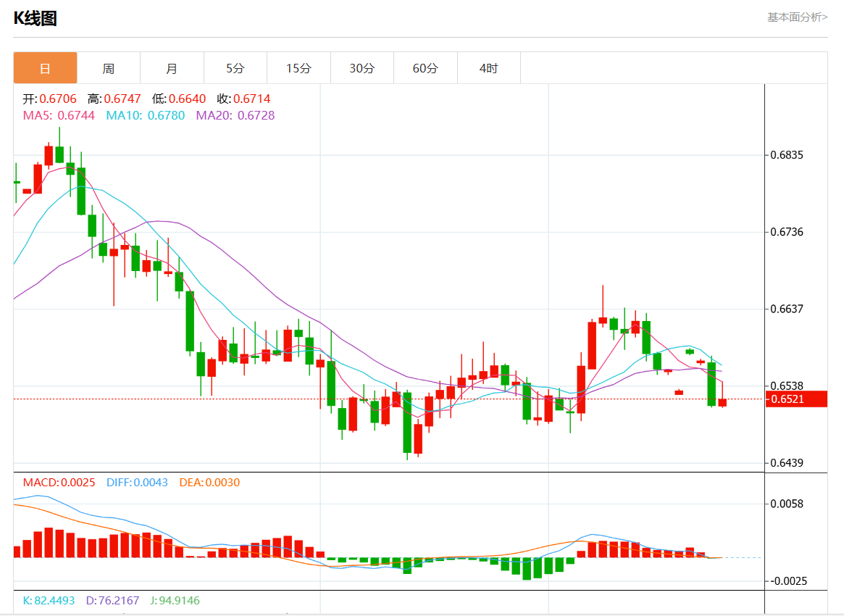Open the 基本面分析 link
The height and width of the screenshot is (616, 844).
pyautogui.click(x=797, y=17)
